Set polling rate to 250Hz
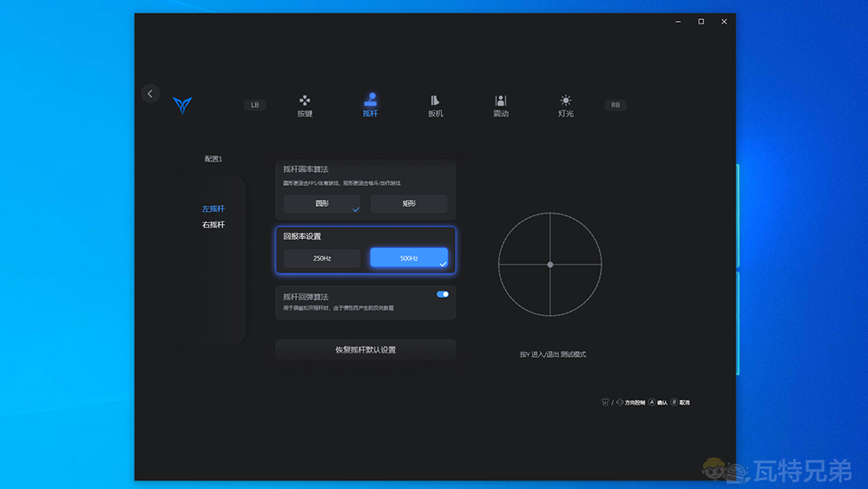Screen dimensions: 868x489 coord(322,259)
